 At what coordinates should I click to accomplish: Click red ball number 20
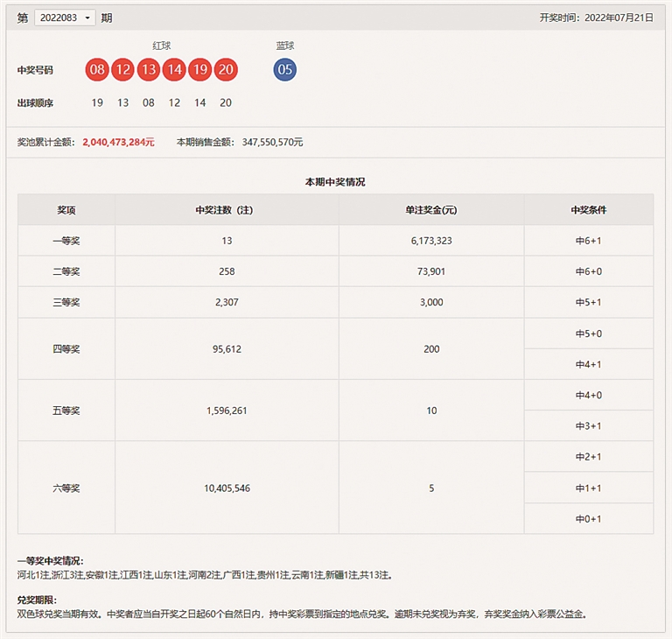click(226, 70)
